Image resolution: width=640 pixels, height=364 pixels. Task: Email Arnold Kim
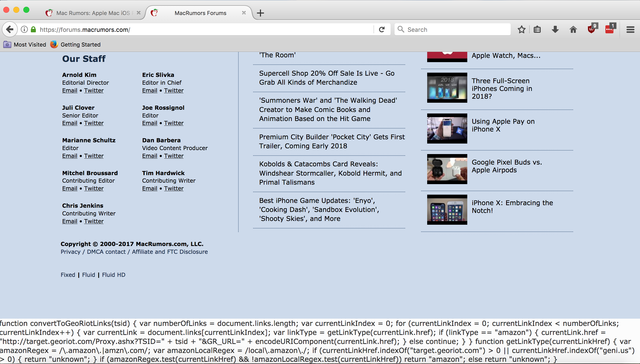(x=70, y=90)
